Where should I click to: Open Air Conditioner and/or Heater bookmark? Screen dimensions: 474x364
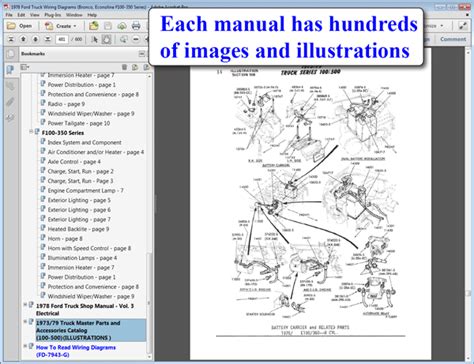click(96, 152)
